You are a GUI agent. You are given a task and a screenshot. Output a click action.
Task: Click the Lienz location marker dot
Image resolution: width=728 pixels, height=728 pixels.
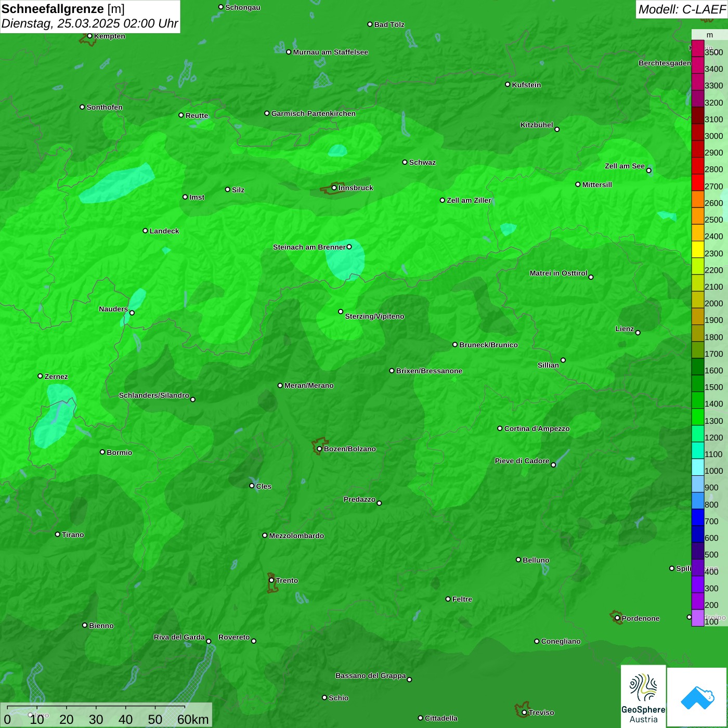(x=638, y=333)
